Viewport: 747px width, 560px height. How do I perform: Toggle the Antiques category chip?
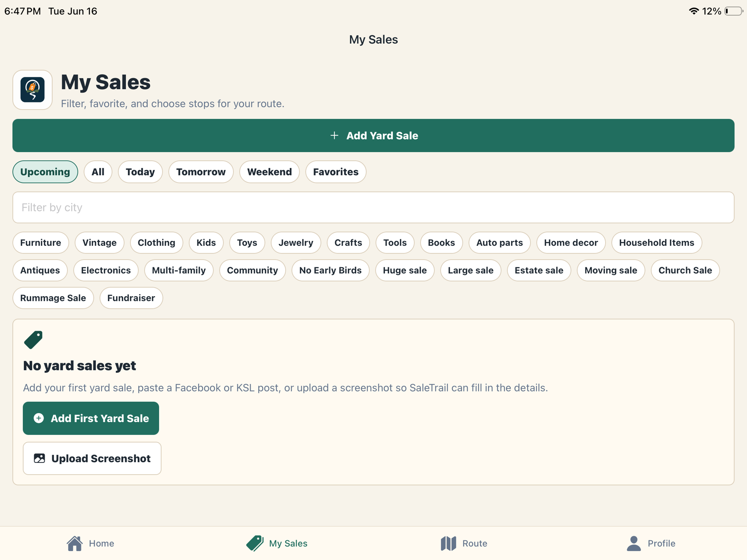40,270
